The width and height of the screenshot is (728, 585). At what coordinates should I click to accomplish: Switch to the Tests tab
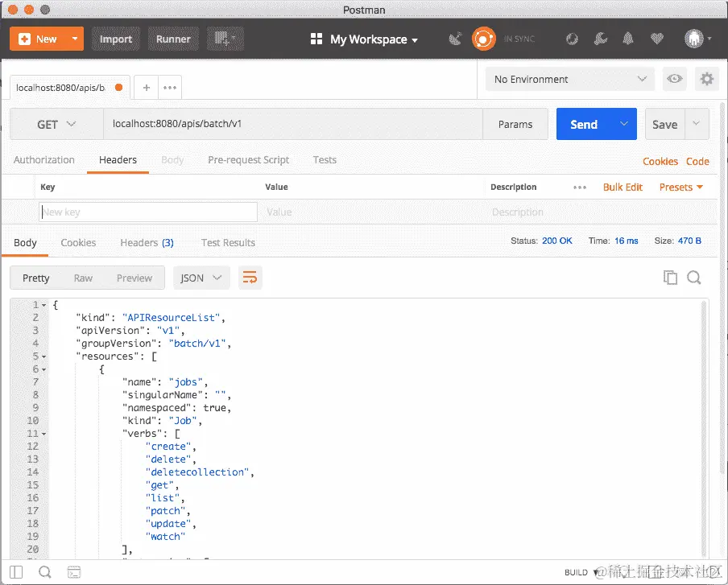[325, 160]
